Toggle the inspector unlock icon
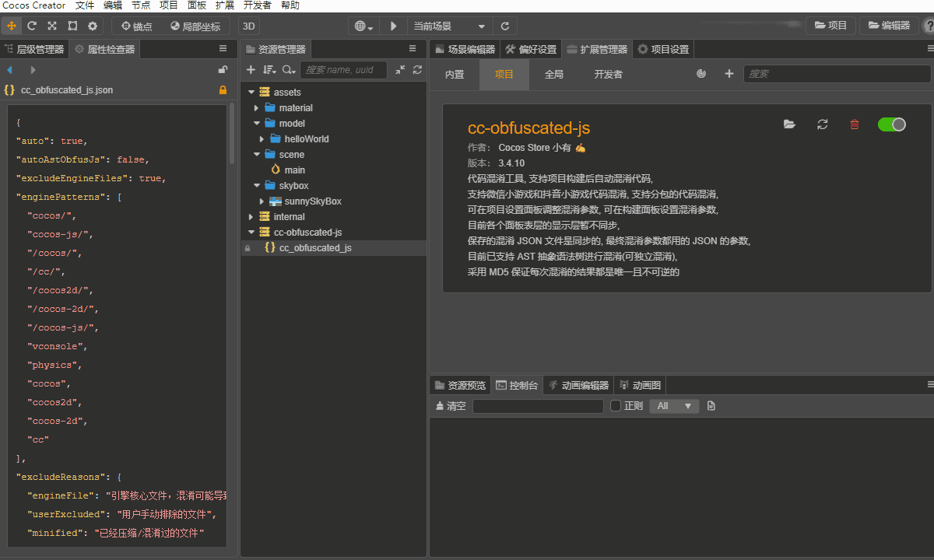The height and width of the screenshot is (560, 934). click(x=223, y=70)
